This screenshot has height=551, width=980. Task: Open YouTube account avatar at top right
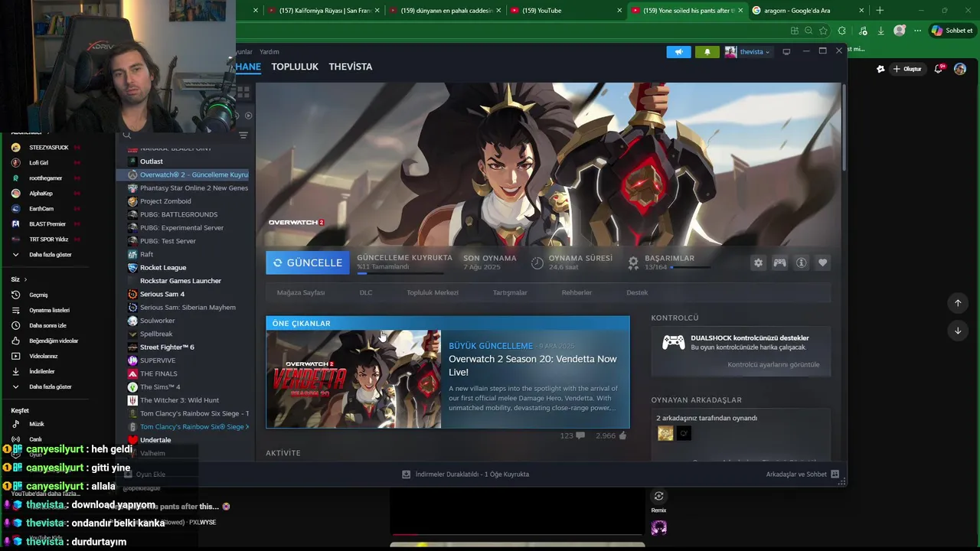[960, 69]
